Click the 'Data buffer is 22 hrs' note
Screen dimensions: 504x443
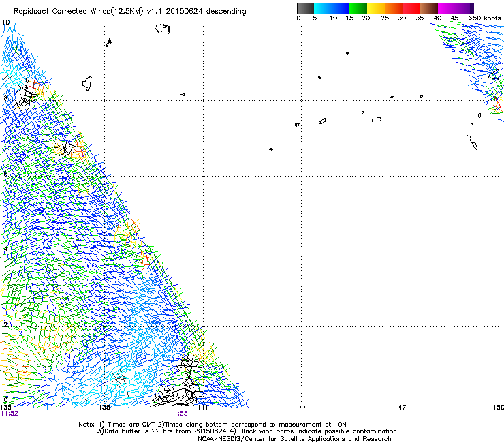pos(247,431)
